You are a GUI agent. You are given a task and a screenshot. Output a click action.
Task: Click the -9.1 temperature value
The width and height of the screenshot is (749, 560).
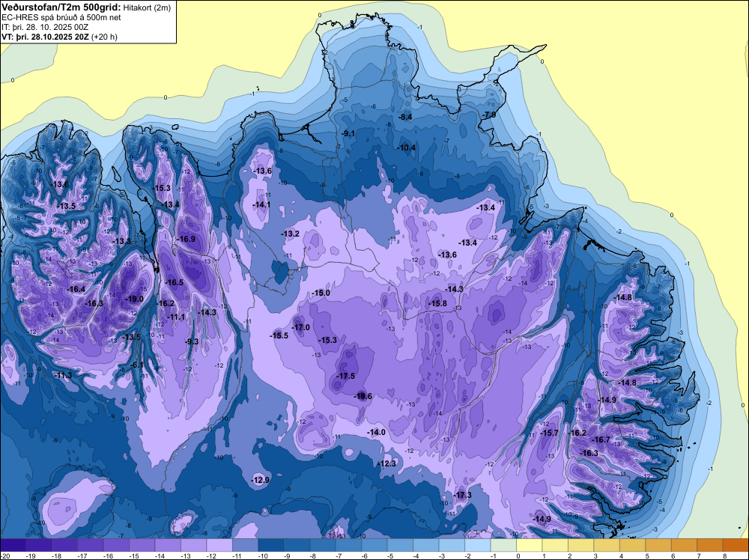348,133
